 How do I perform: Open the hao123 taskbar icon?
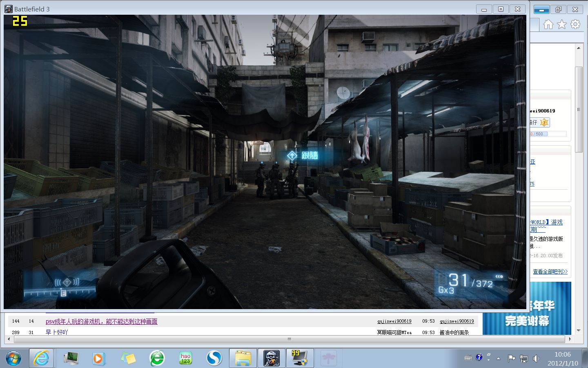pyautogui.click(x=185, y=359)
